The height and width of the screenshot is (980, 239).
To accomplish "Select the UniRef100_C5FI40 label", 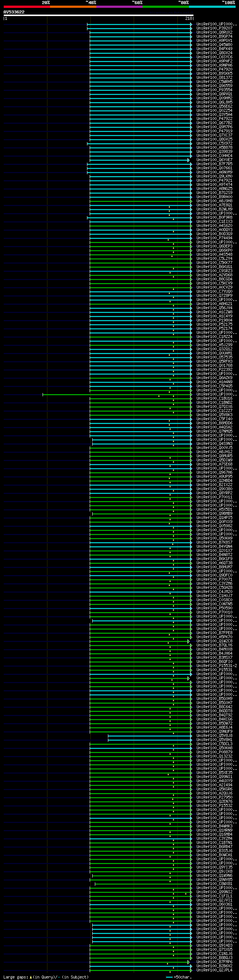I will (214, 419).
